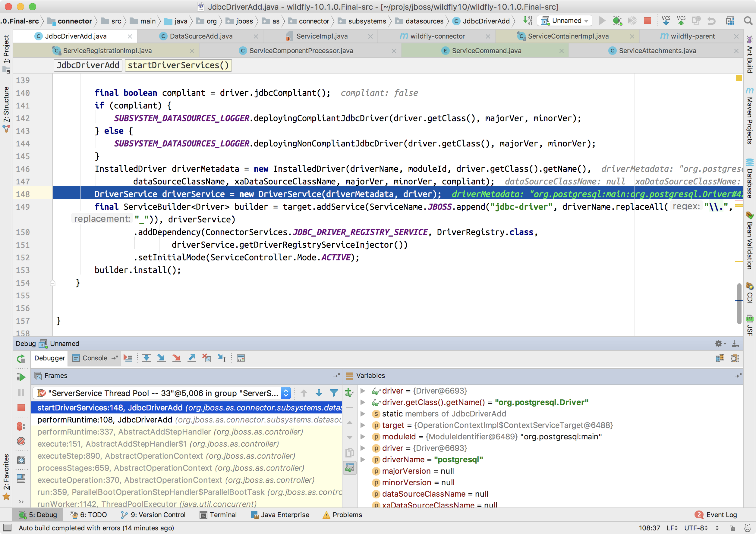The height and width of the screenshot is (534, 756).
Task: Click Step Over in the debugger toolbar
Action: point(146,358)
